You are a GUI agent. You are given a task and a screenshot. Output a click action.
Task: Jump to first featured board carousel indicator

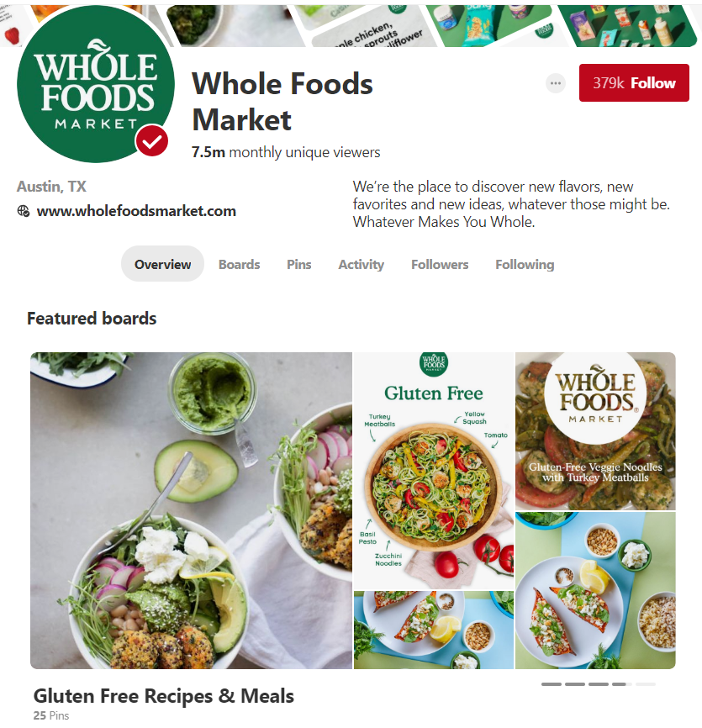point(552,684)
